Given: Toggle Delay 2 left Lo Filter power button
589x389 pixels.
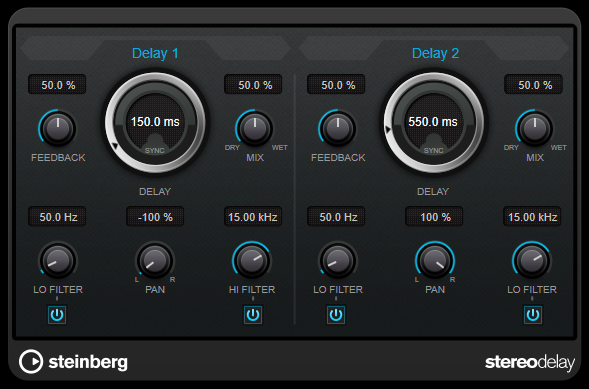Looking at the screenshot, I should [336, 315].
